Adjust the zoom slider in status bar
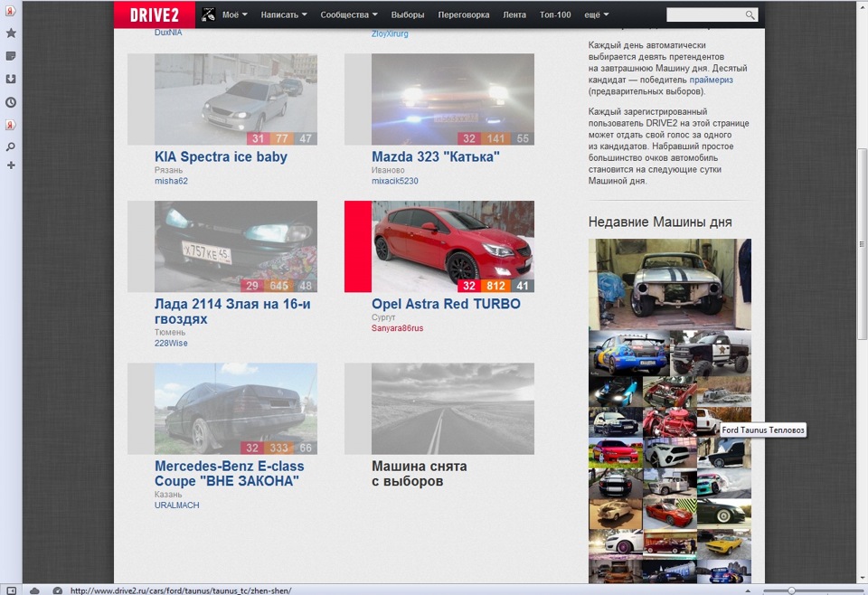 click(792, 591)
